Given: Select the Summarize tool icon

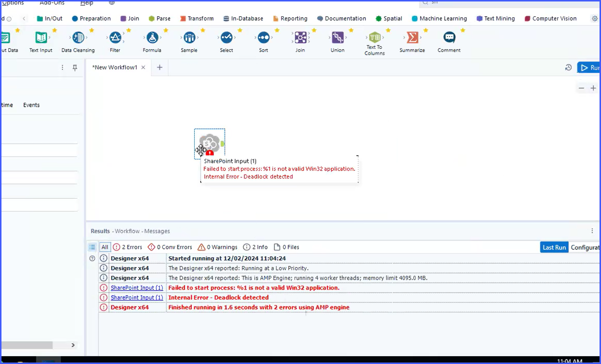Looking at the screenshot, I should 412,38.
